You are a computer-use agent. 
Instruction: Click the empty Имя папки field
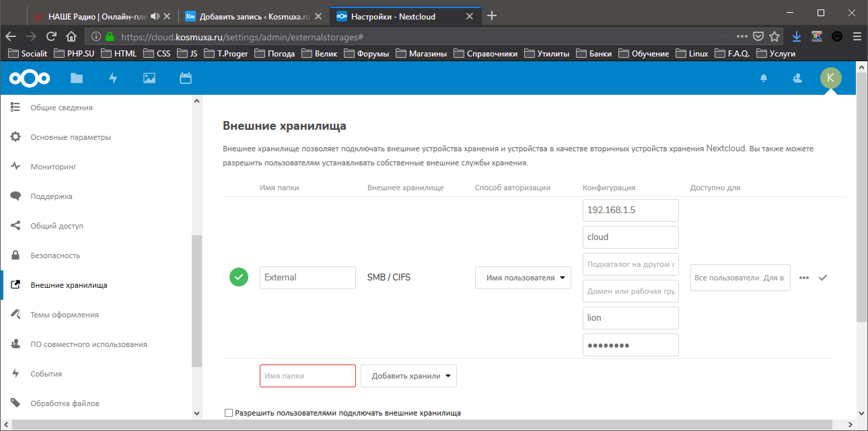pyautogui.click(x=308, y=376)
